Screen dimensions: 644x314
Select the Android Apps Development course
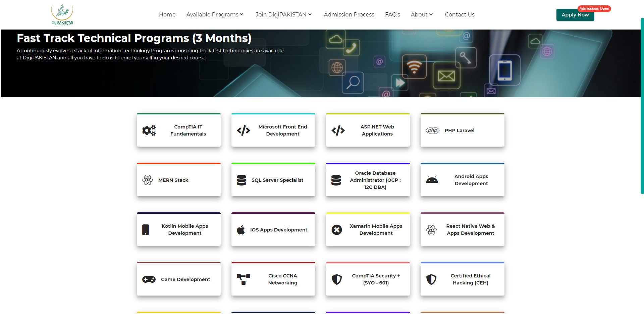coord(463,179)
